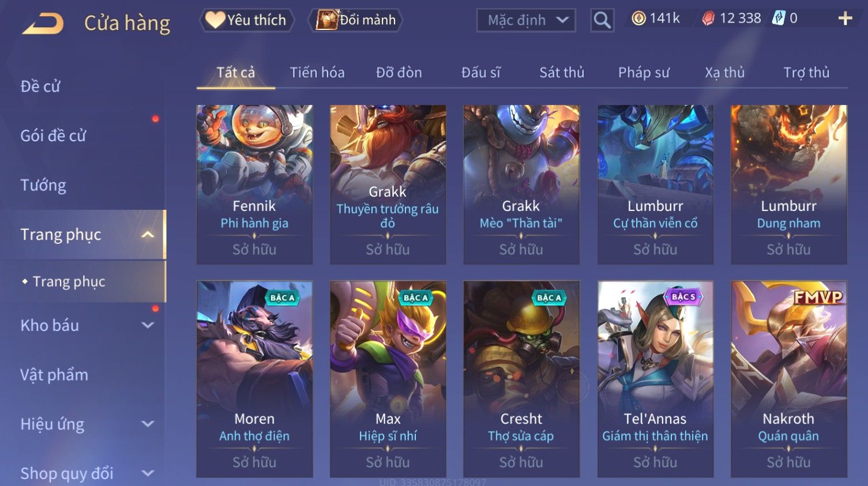Open the Tel'Annas Giám thị thân thiện card

(x=655, y=379)
